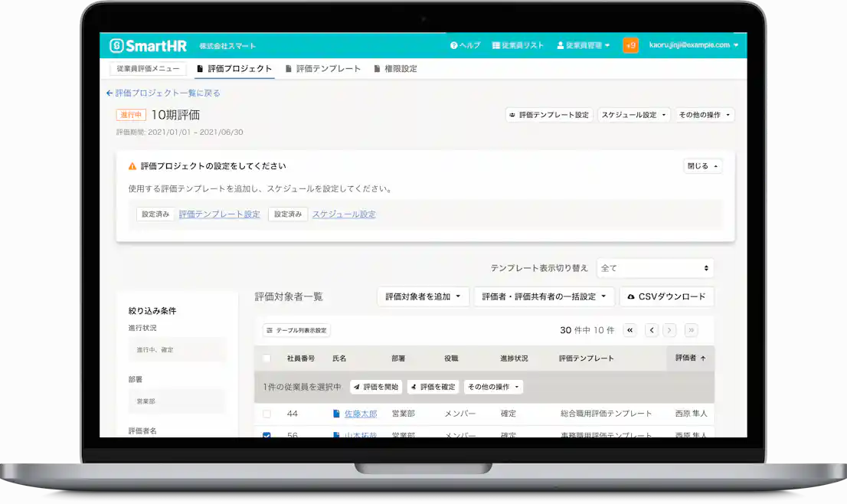Open help via the ヘルプ icon
Viewport: 847px width, 504px height.
tap(455, 45)
